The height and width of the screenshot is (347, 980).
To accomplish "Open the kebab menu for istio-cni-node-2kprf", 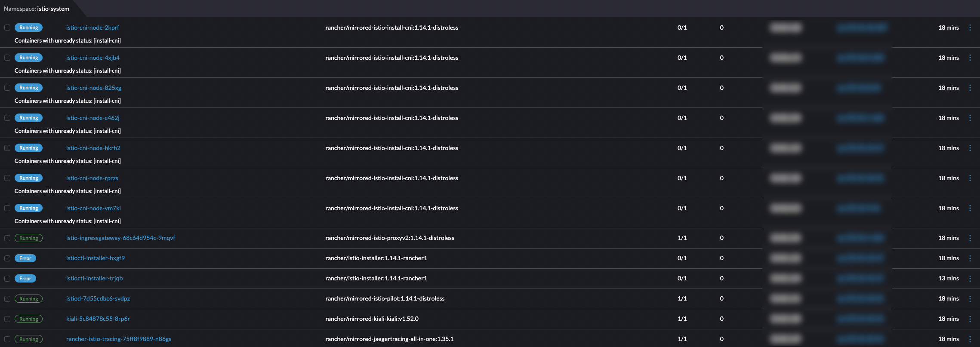I will tap(970, 27).
